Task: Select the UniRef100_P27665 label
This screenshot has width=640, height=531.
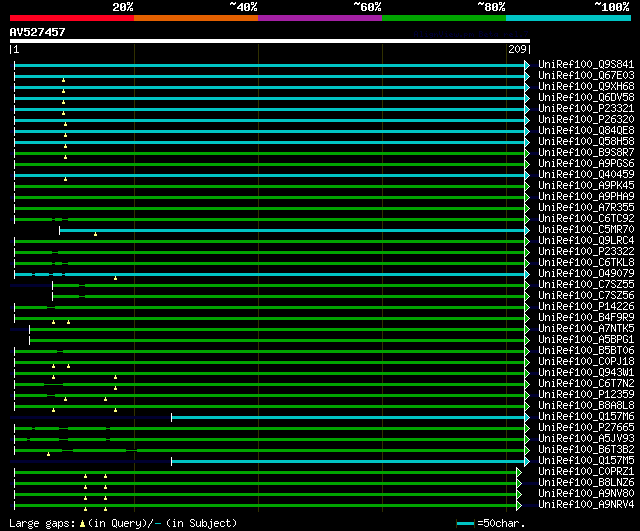Action: click(x=586, y=428)
